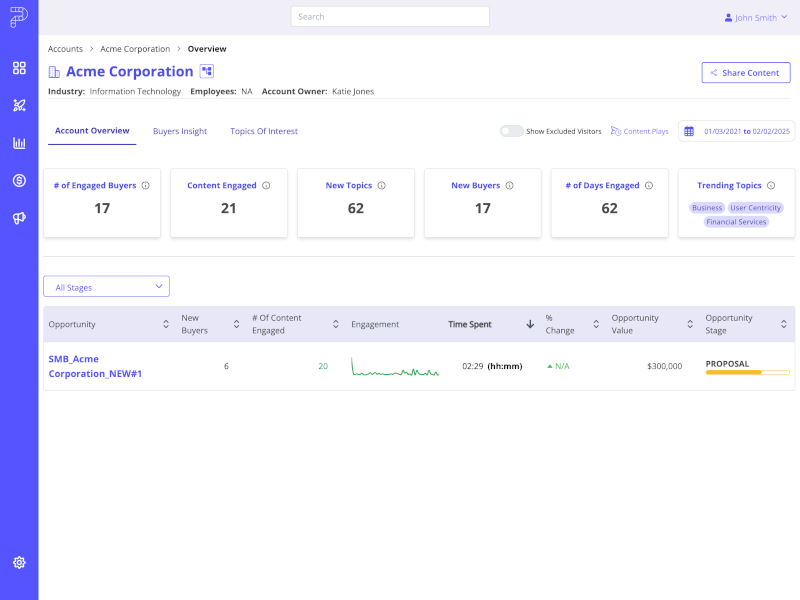The image size is (800, 600).
Task: Select the megaphone icon in the sidebar
Action: point(19,218)
